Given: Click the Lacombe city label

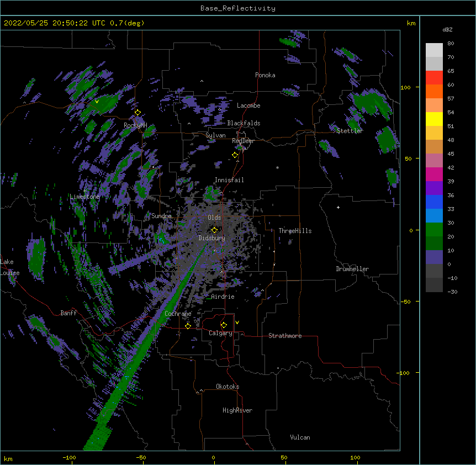Looking at the screenshot, I should point(248,105).
